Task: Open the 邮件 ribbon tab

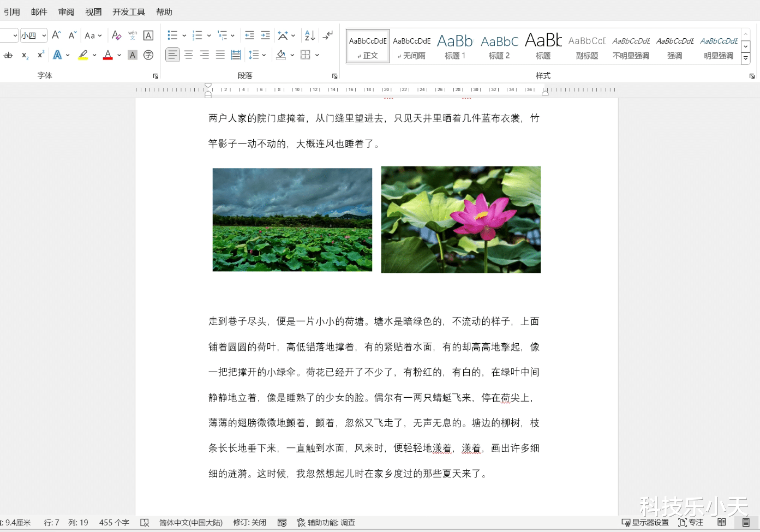Action: click(39, 12)
